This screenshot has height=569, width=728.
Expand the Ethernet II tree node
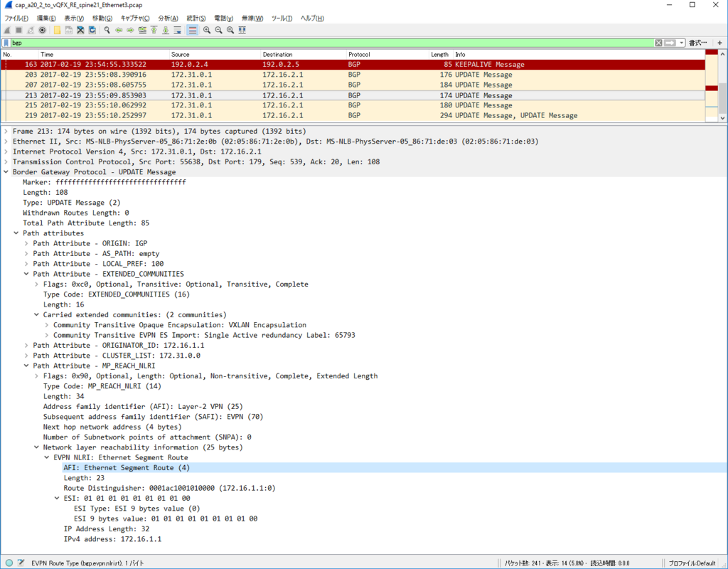(x=6, y=142)
